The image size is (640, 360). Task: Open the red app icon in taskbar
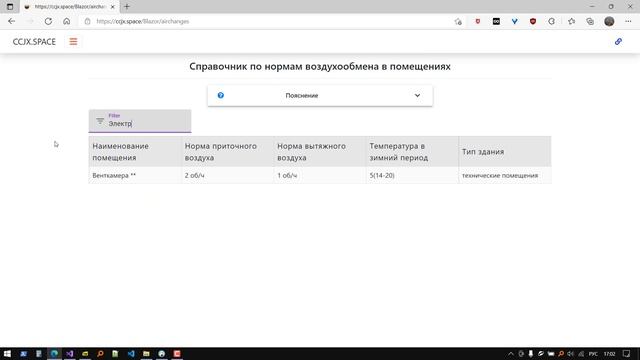point(177,354)
